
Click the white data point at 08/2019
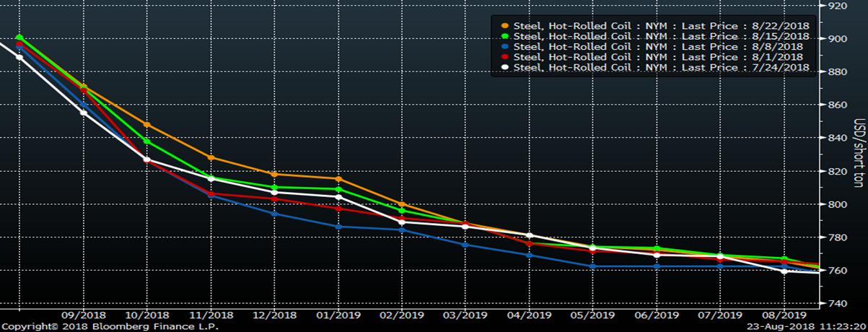coord(784,271)
